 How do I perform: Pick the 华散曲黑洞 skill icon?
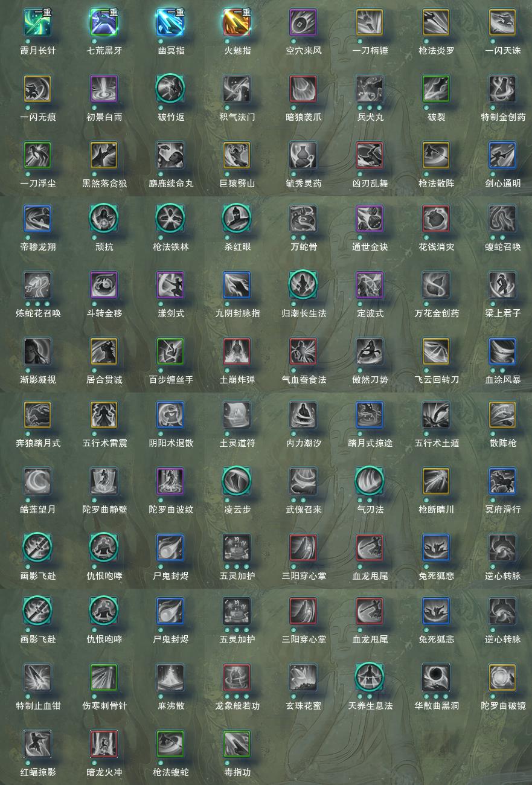[x=436, y=678]
